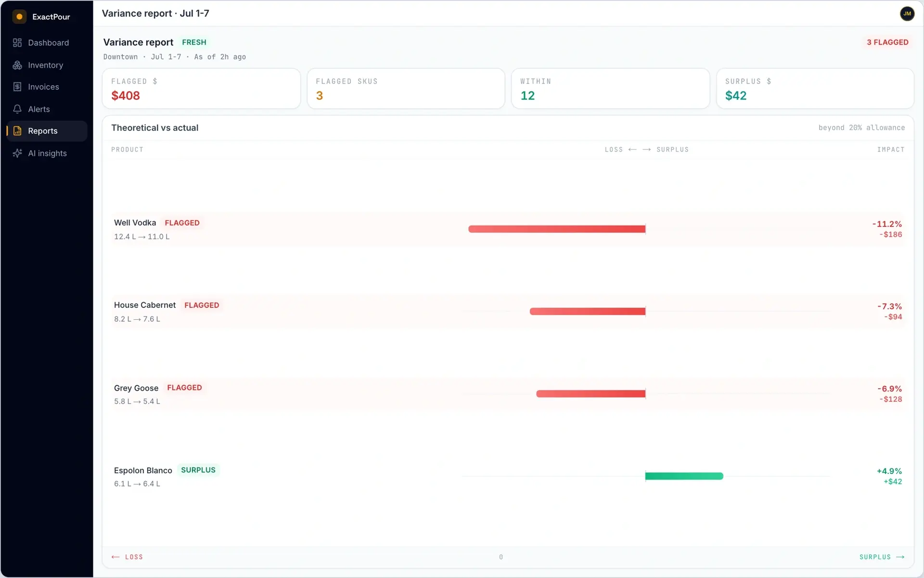This screenshot has width=924, height=578.
Task: Click the -6.9% impact value
Action: pyautogui.click(x=889, y=389)
